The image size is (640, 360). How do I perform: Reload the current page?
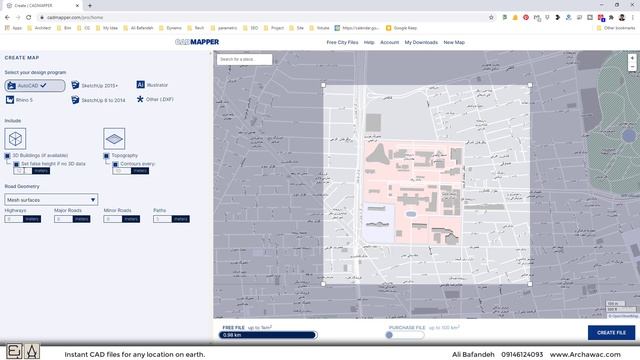(x=29, y=18)
